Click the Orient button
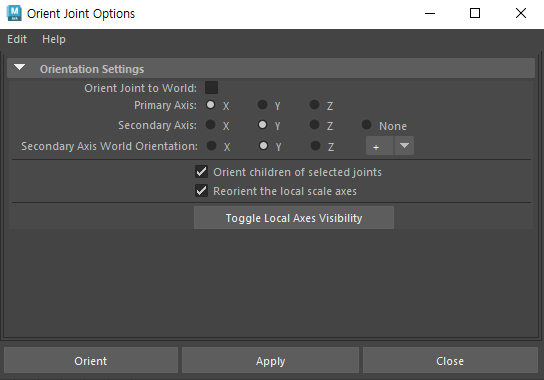 click(91, 361)
